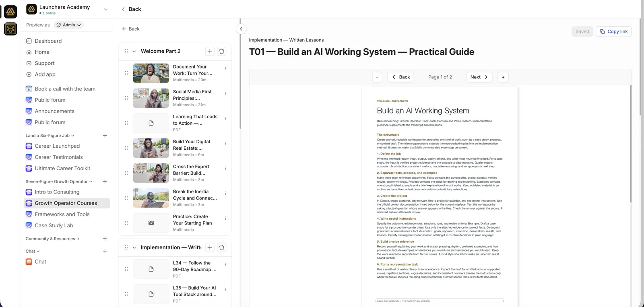Go back a PDF page in viewer

pos(401,77)
